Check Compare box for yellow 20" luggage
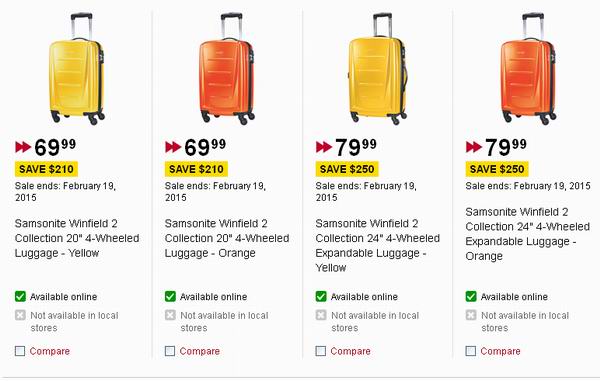Image resolution: width=600 pixels, height=381 pixels. pos(20,351)
